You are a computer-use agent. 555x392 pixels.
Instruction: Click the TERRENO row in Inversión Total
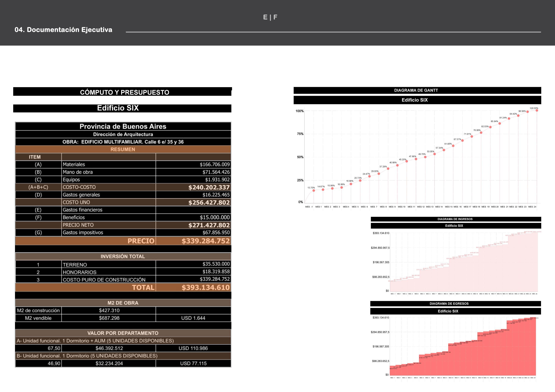(75, 264)
